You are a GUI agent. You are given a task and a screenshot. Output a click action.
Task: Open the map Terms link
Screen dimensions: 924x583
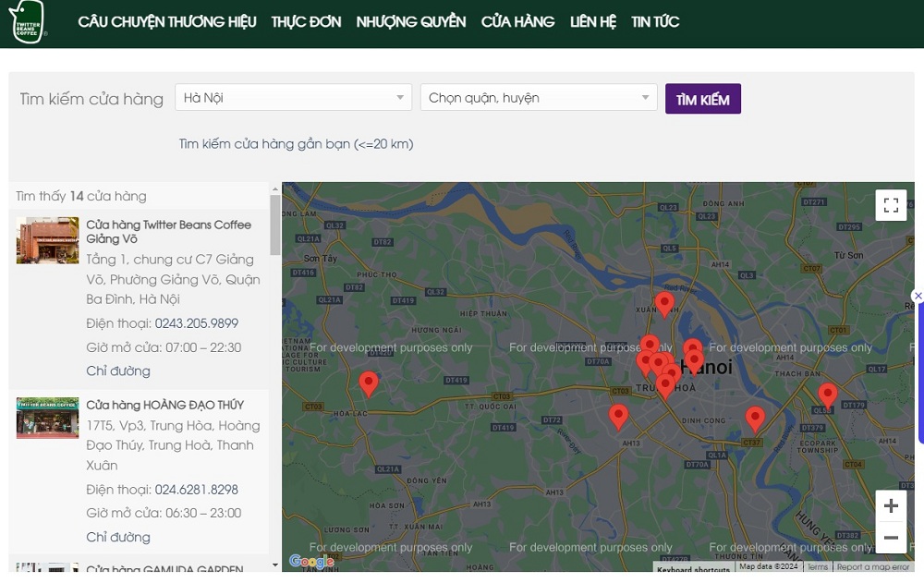(x=818, y=566)
